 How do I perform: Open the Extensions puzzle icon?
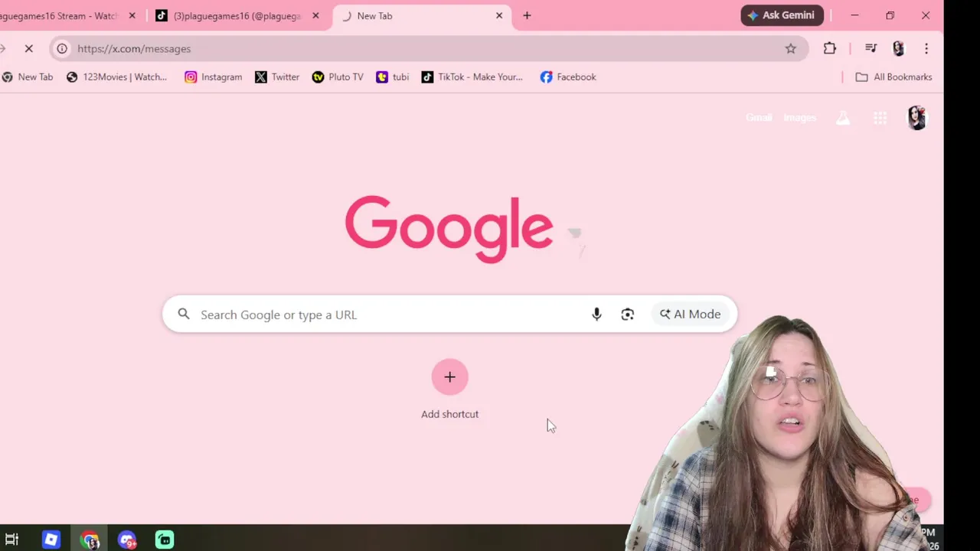pos(830,48)
